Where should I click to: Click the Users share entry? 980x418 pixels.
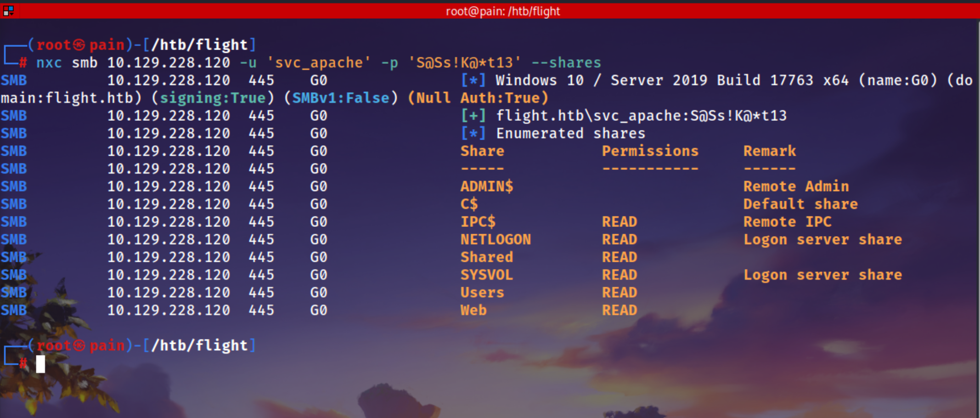pos(482,293)
